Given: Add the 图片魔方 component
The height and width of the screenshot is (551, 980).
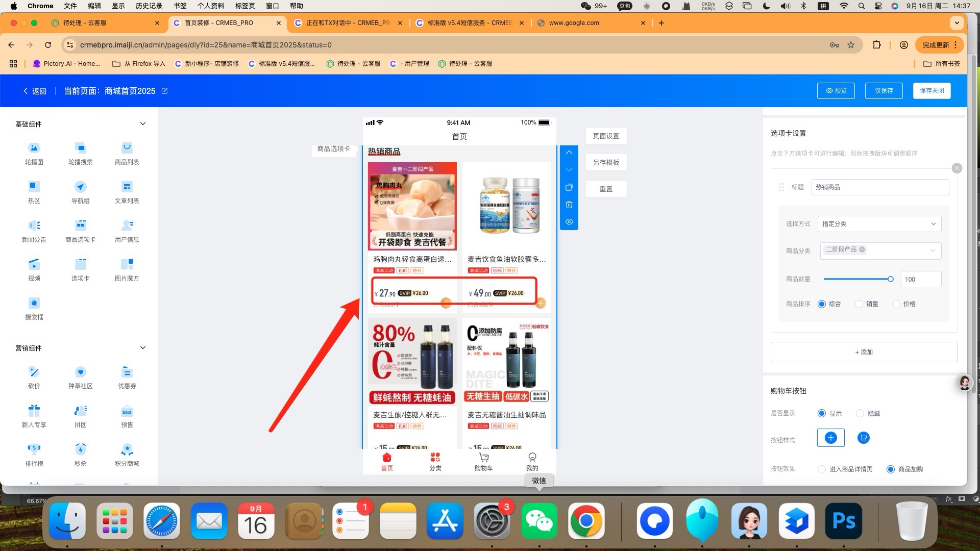Looking at the screenshot, I should (127, 270).
